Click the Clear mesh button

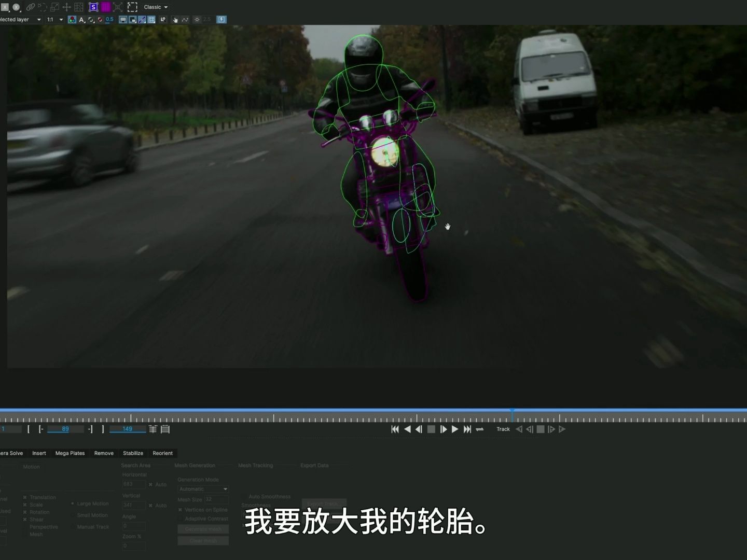coord(203,540)
